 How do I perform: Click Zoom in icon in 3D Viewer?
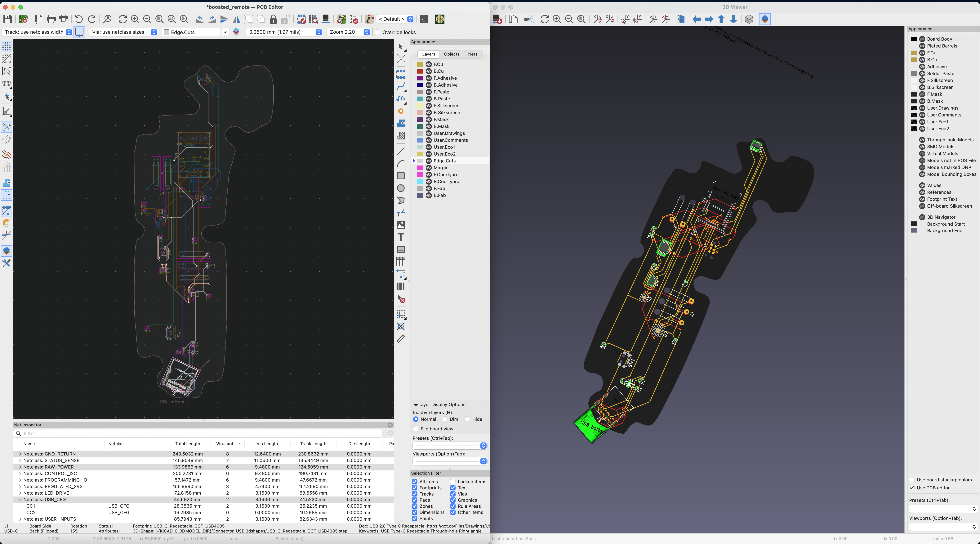click(557, 19)
